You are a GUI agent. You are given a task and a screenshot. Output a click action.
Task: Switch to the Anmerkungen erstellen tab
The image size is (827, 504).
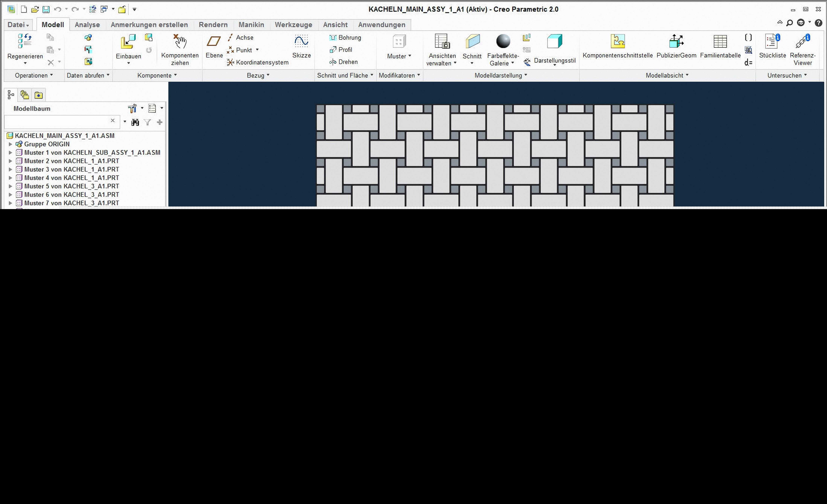(x=149, y=24)
